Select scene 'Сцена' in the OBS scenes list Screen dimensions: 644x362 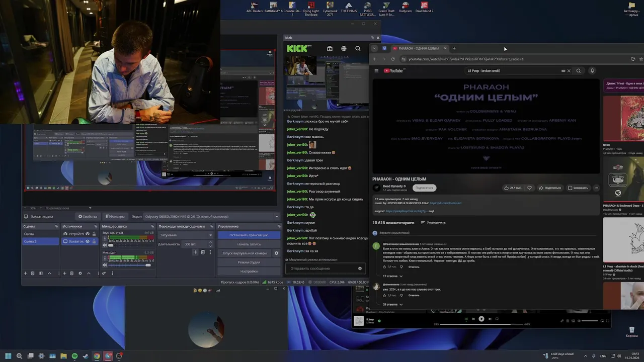point(40,234)
